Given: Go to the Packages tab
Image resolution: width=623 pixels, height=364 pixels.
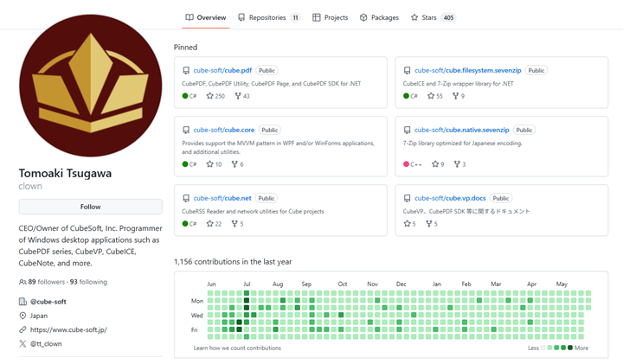Looking at the screenshot, I should click(379, 17).
